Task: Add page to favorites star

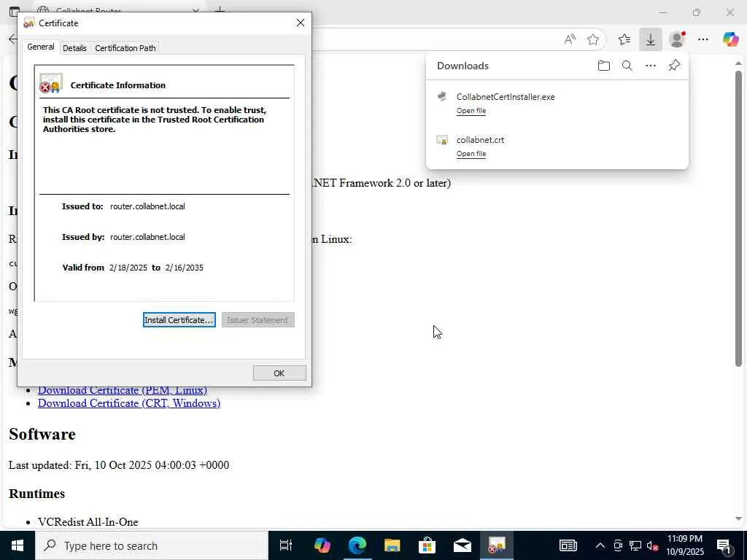Action: click(592, 39)
